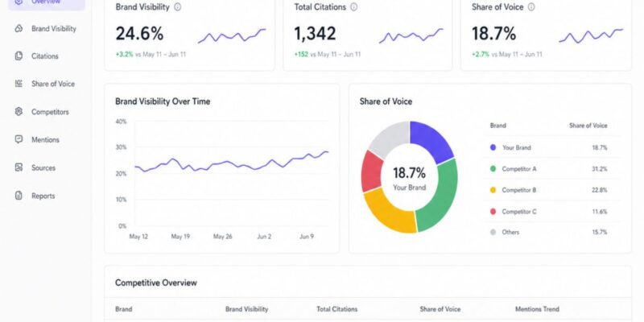Click Share of Voice column header in Competitive Overview
Viewport: 644px width, 322px height.
click(440, 309)
